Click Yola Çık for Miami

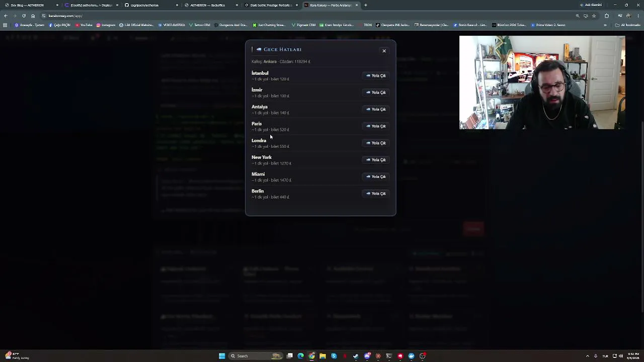pos(376,176)
